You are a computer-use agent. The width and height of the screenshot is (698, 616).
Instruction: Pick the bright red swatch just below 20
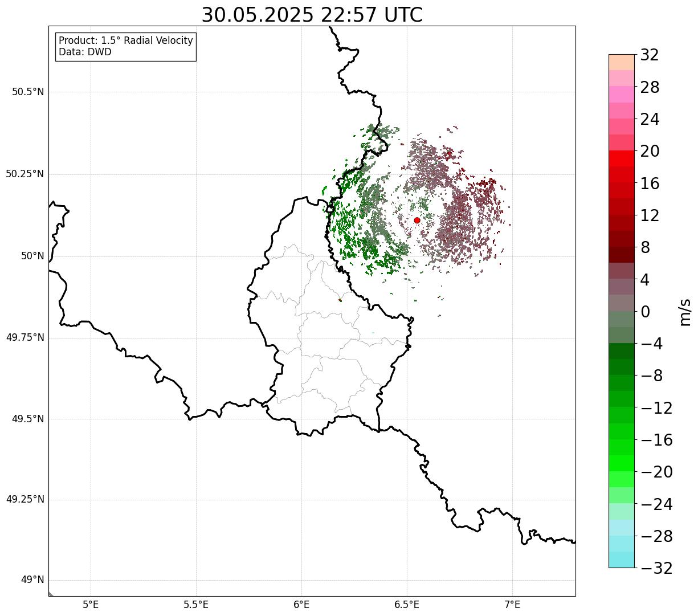point(621,158)
